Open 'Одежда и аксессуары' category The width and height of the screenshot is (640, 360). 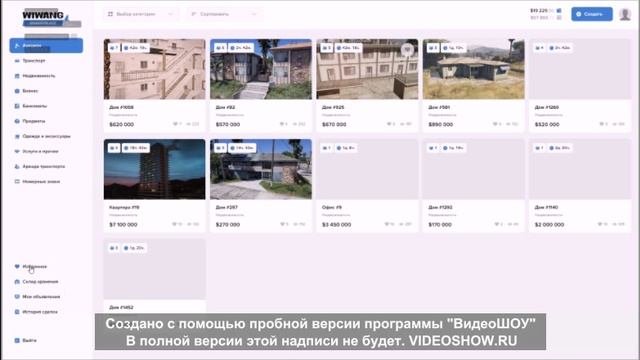tap(46, 136)
